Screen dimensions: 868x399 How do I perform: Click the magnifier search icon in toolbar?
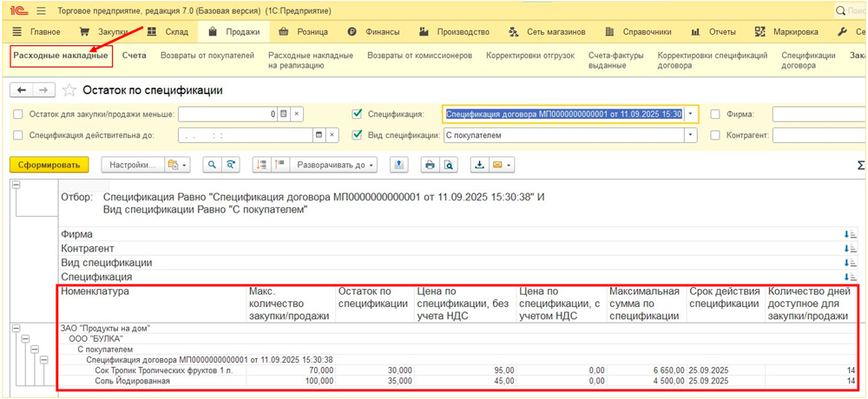(x=212, y=165)
